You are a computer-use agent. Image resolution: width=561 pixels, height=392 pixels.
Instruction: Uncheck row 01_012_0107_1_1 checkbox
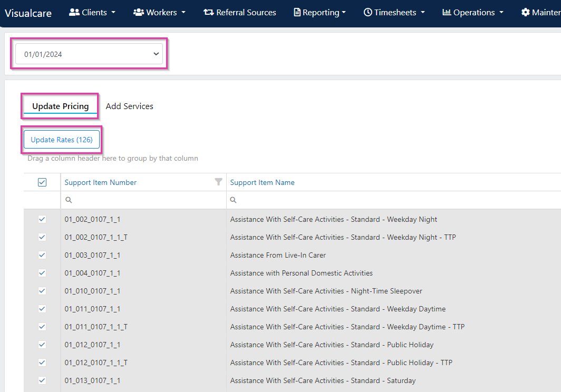42,345
